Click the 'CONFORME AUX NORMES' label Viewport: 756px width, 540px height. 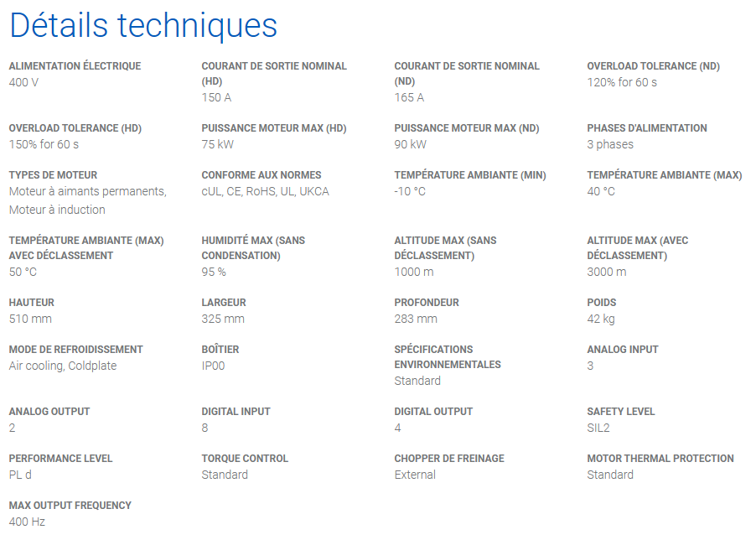(x=261, y=175)
